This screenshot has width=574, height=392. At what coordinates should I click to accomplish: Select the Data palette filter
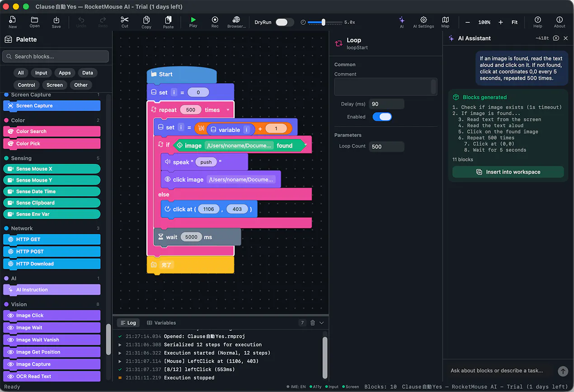point(88,73)
